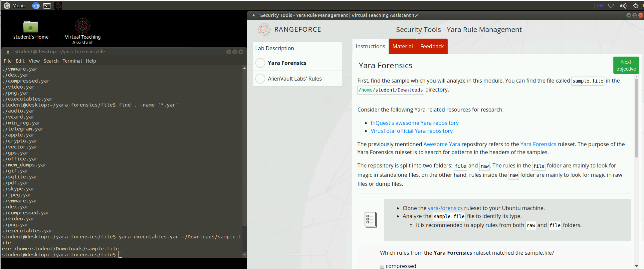Select the Yara Forensics objective circle
644x269 pixels.
tap(260, 63)
